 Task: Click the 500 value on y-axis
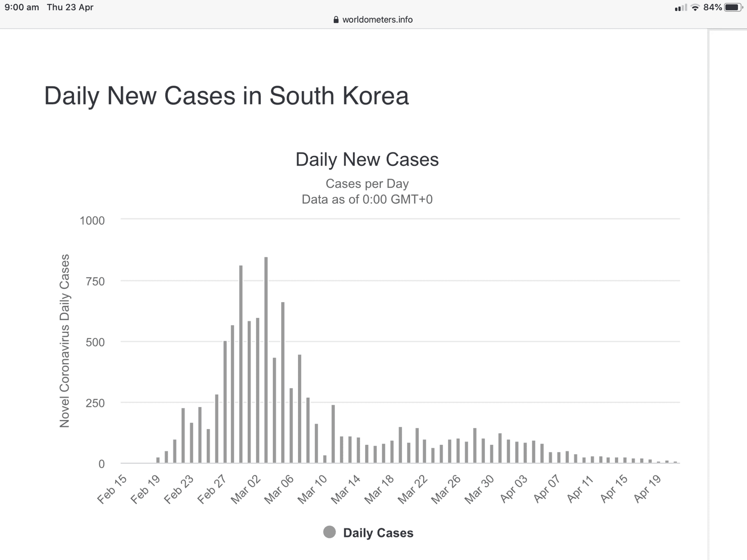point(96,342)
